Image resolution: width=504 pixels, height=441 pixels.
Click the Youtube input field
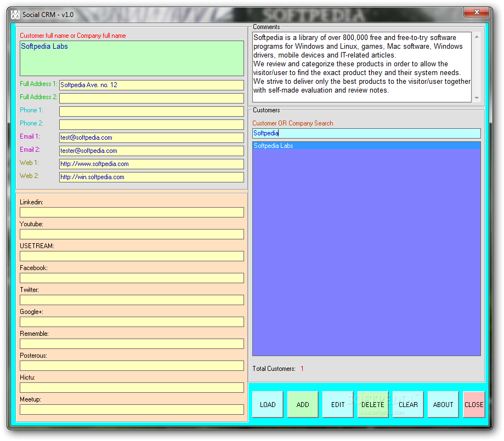pyautogui.click(x=132, y=234)
